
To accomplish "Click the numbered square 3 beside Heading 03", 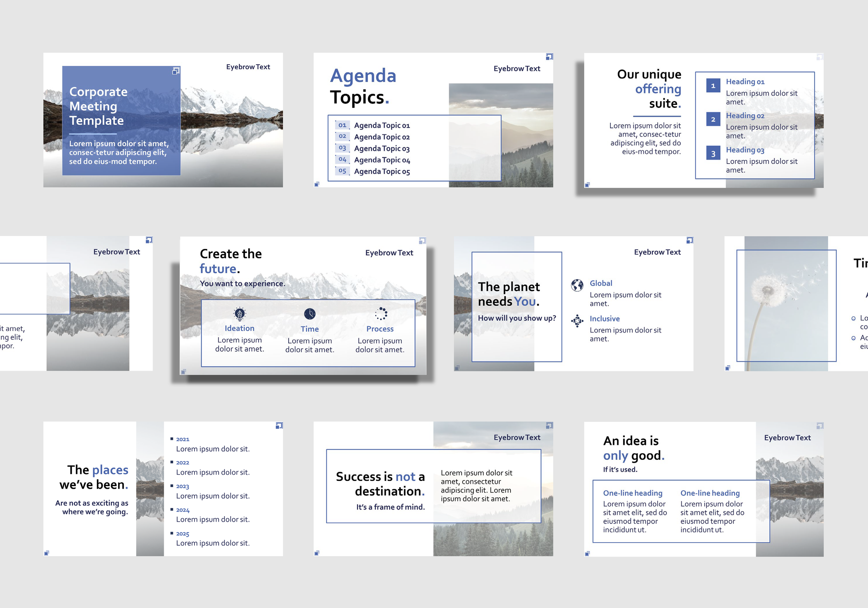I will 713,154.
